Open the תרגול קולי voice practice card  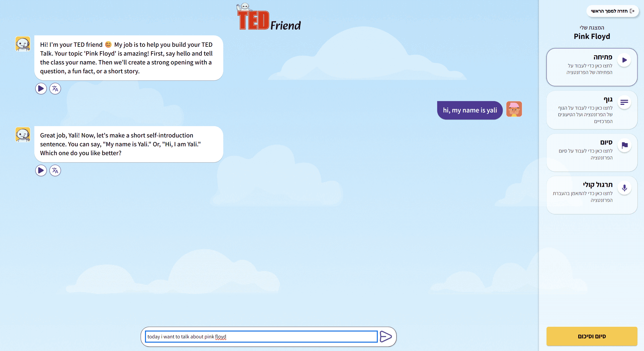click(x=592, y=195)
